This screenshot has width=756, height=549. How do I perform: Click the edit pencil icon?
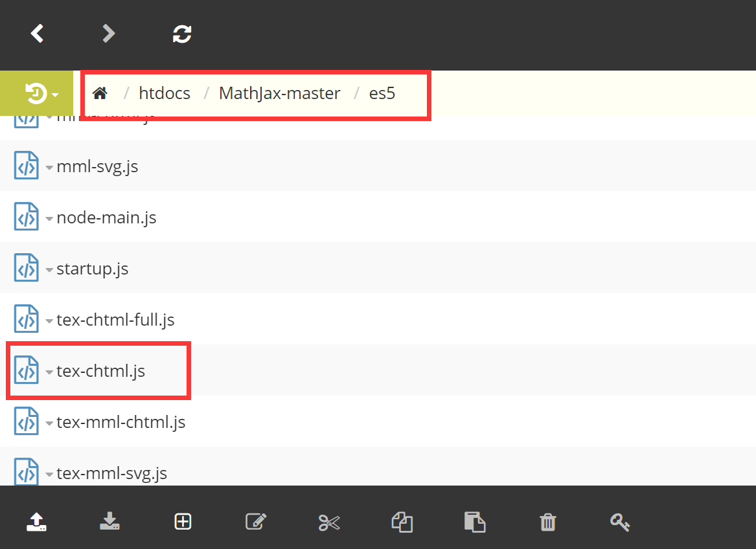click(x=256, y=522)
